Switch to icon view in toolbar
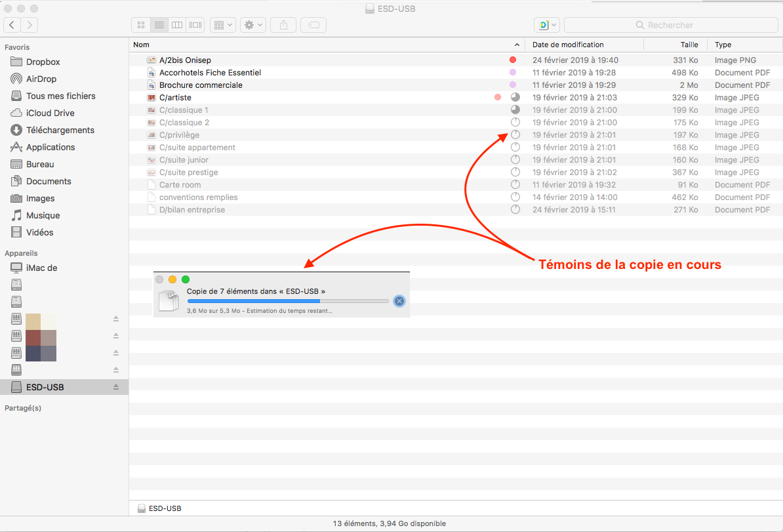 pos(141,25)
